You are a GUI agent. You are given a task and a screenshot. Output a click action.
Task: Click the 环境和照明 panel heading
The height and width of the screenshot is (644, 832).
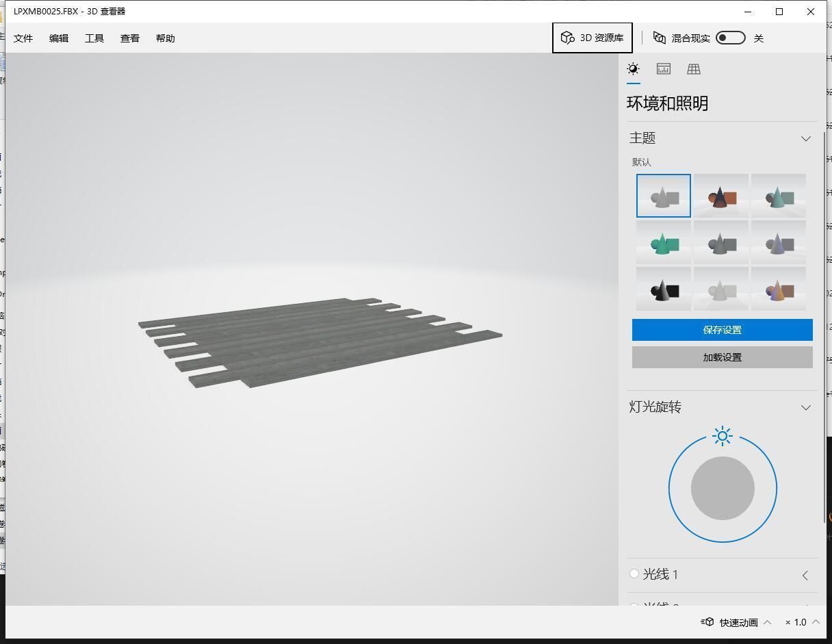coord(667,103)
